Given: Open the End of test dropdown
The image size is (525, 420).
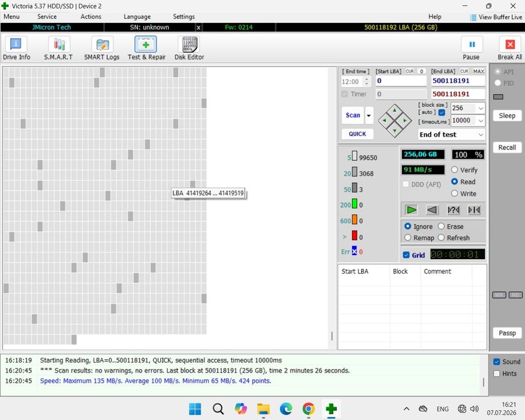Looking at the screenshot, I should [x=451, y=134].
